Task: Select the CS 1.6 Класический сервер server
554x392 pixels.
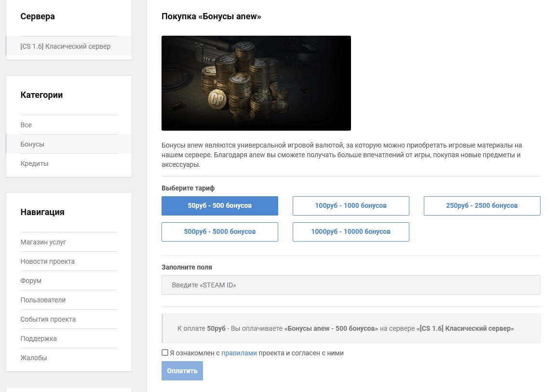Action: tap(66, 46)
